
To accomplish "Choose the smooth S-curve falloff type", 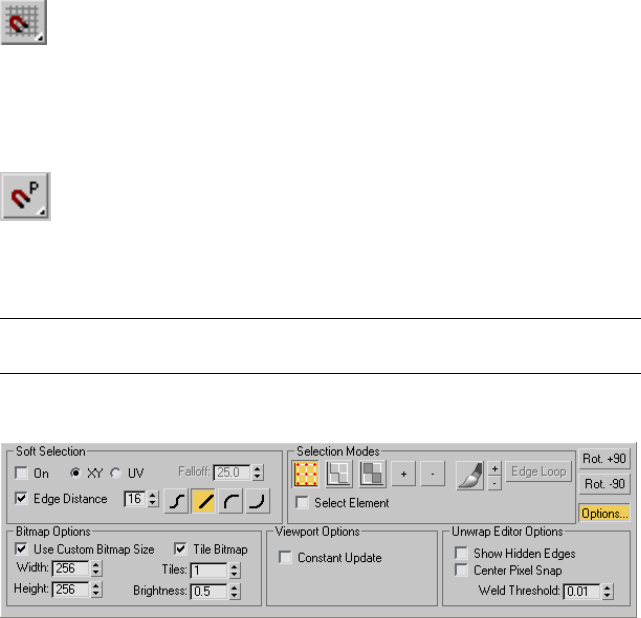I will pos(176,501).
